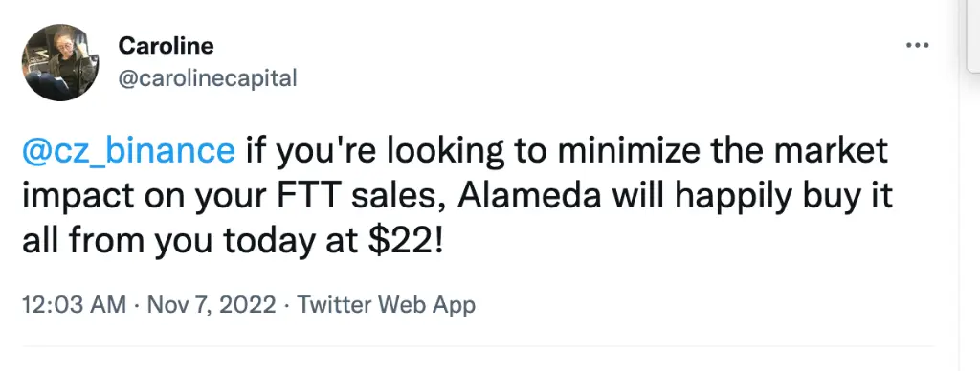This screenshot has width=980, height=371.
Task: Select the Nov 7, 2022 date text
Action: tap(212, 305)
